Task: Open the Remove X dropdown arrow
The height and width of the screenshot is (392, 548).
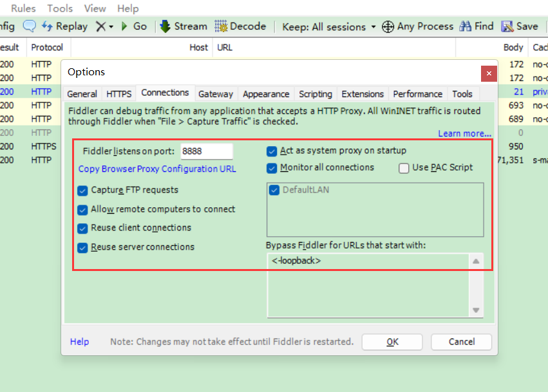Action: point(111,26)
